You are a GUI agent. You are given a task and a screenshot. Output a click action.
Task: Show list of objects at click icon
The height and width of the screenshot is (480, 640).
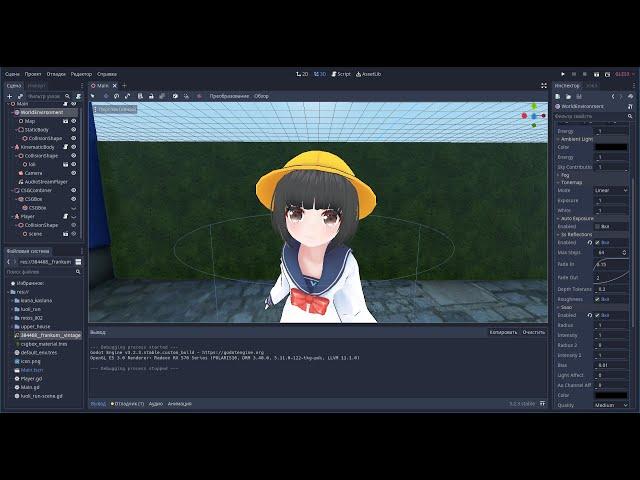(140, 96)
